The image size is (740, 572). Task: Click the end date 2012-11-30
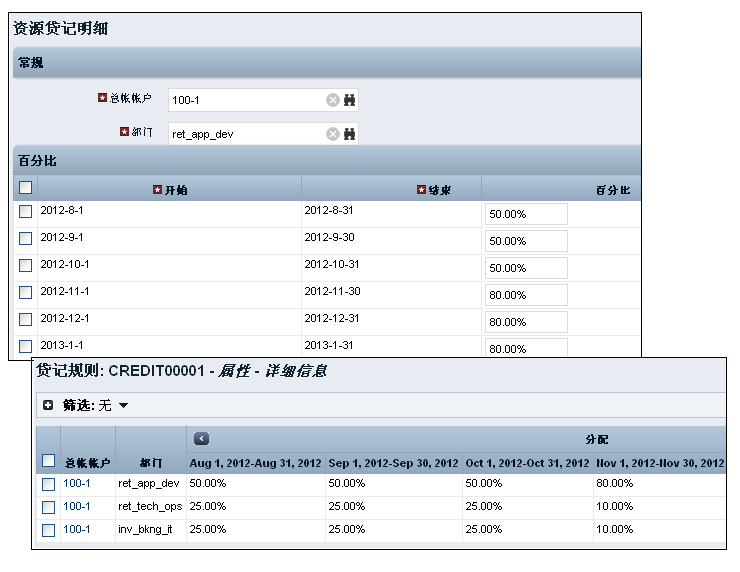pyautogui.click(x=332, y=291)
